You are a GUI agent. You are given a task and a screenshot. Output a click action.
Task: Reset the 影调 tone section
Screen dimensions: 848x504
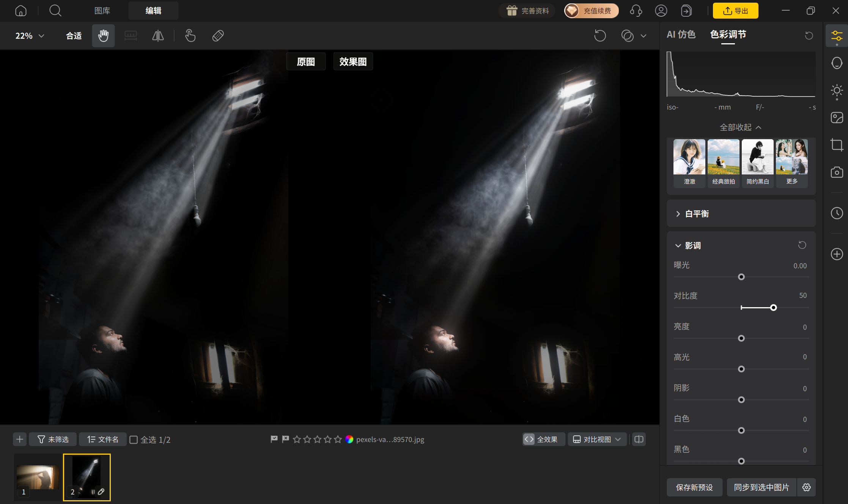point(802,245)
